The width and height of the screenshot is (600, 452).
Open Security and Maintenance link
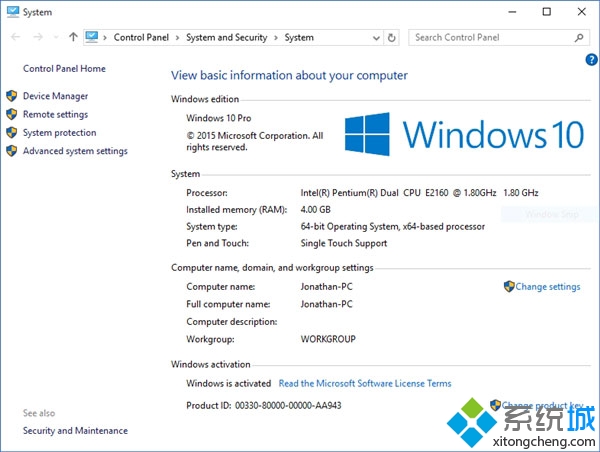pos(75,431)
